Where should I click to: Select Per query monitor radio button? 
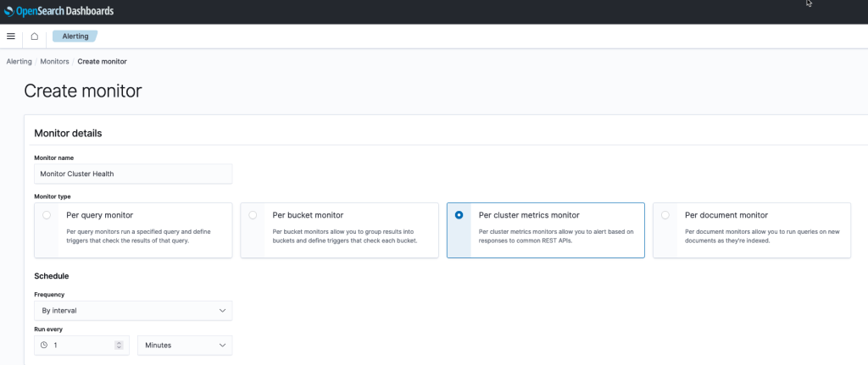tap(47, 215)
